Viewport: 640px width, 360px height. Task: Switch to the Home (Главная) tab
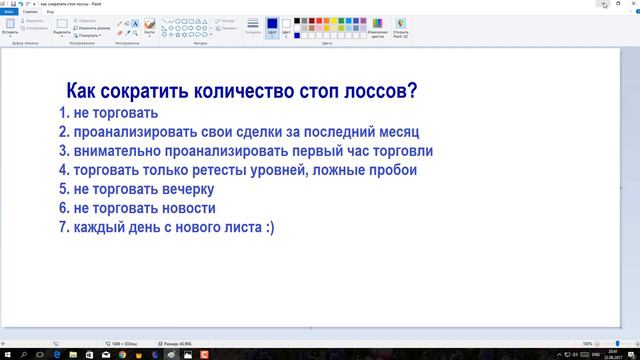pyautogui.click(x=30, y=12)
